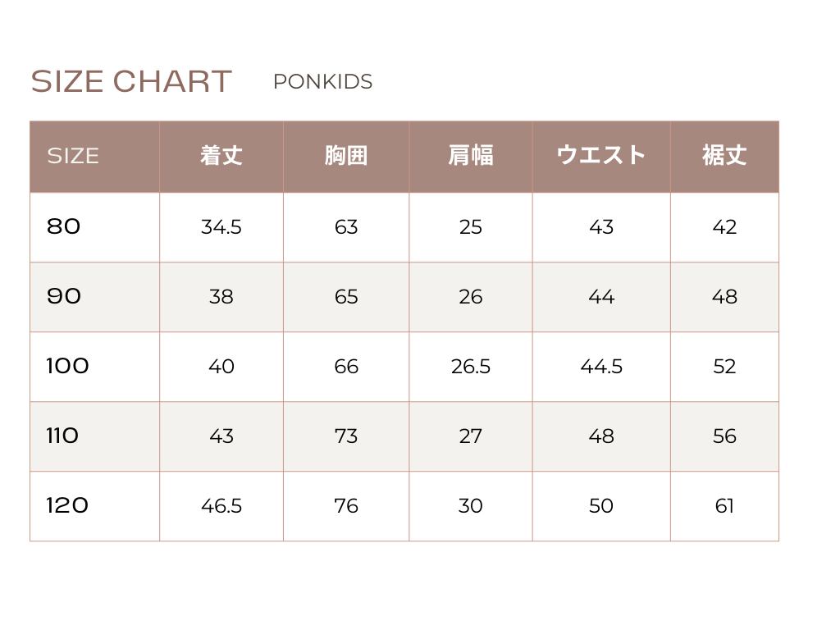Click the PONKIDS brand label
The image size is (840, 630).
pos(322,82)
